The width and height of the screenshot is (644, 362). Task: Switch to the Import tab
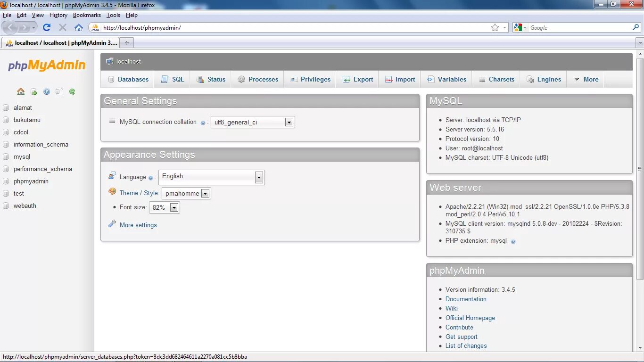tap(400, 79)
